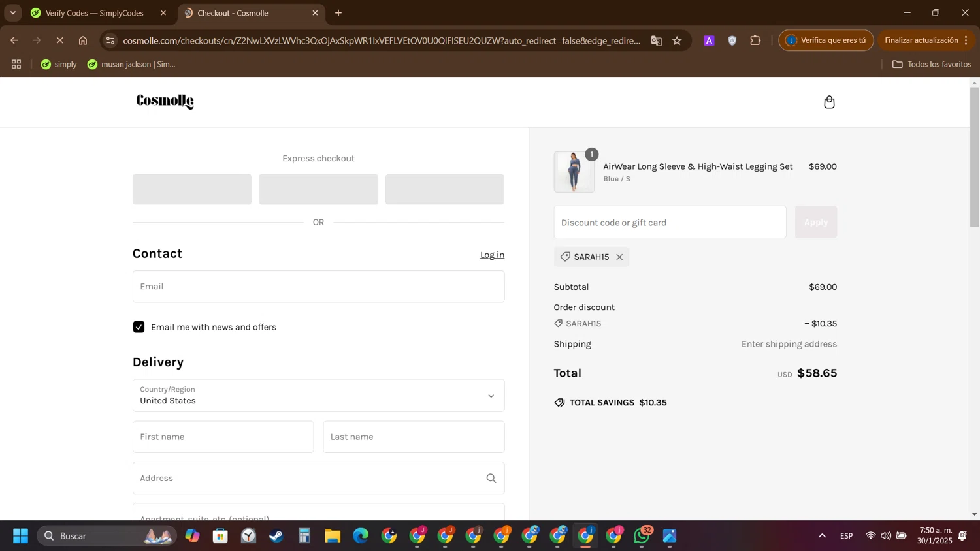The height and width of the screenshot is (551, 980).
Task: Focus the Last name field
Action: coord(414,437)
